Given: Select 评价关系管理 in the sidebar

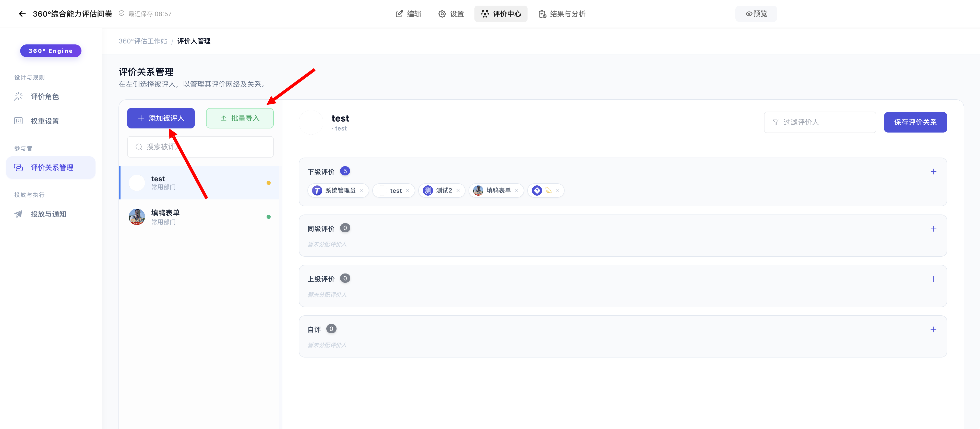Looking at the screenshot, I should (x=51, y=168).
